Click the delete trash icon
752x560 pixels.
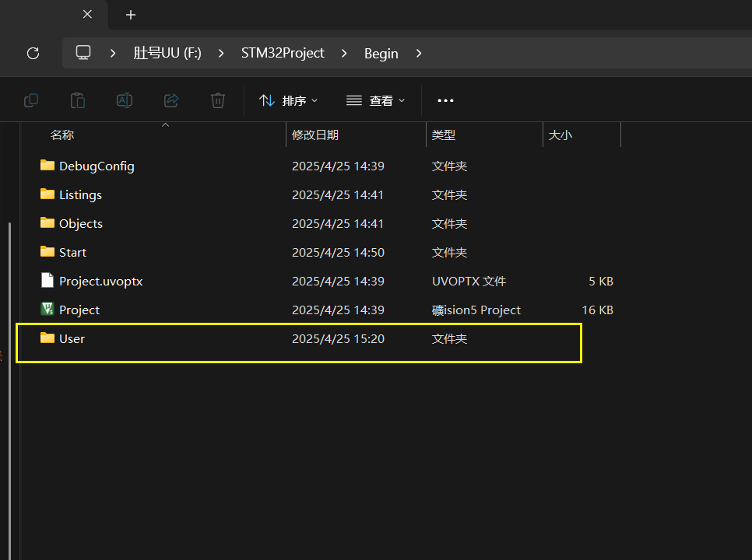(218, 100)
